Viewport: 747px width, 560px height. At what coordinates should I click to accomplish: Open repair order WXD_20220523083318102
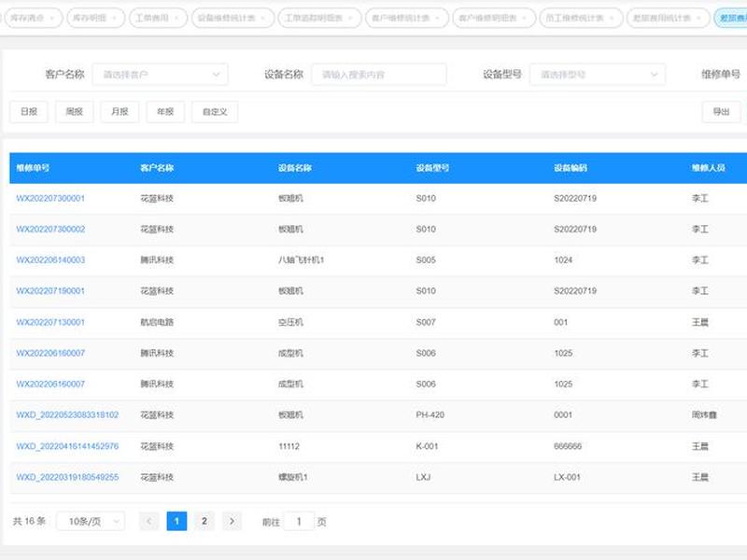tap(67, 414)
